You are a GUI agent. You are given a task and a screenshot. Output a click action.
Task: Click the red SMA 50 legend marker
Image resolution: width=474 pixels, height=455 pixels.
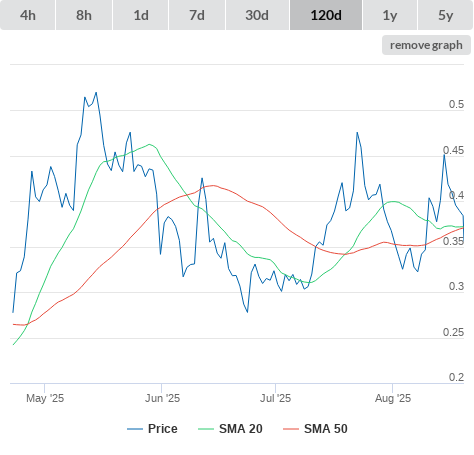pos(291,429)
